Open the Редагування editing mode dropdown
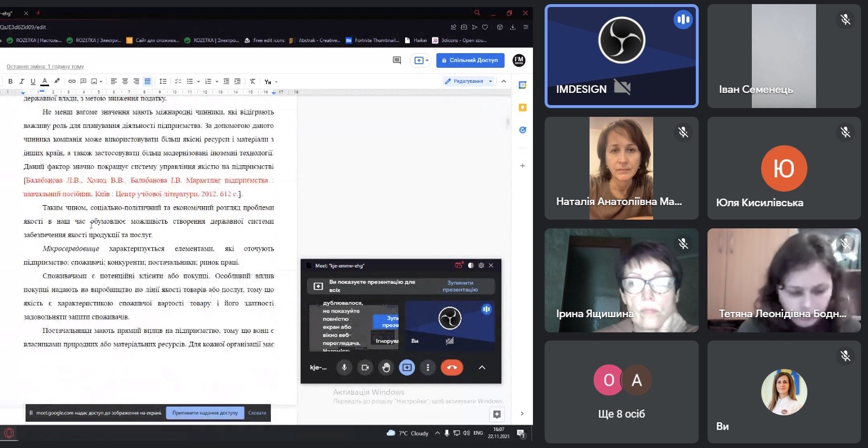 pos(468,81)
